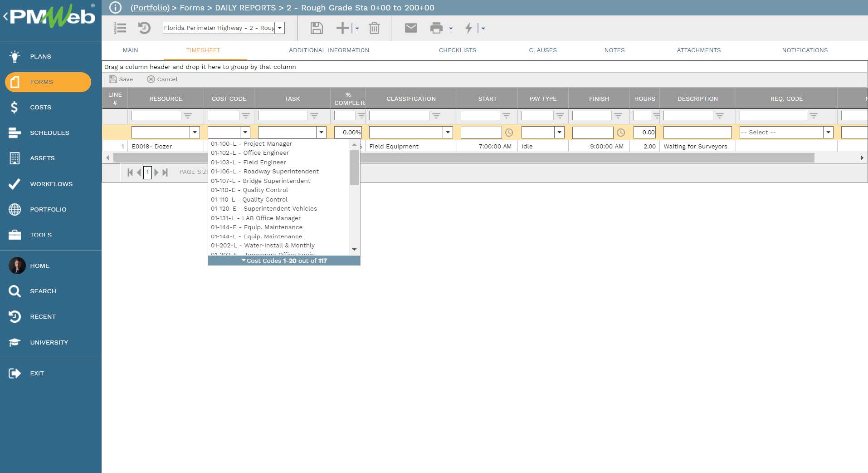
Task: Open Search from the sidebar
Action: click(43, 291)
